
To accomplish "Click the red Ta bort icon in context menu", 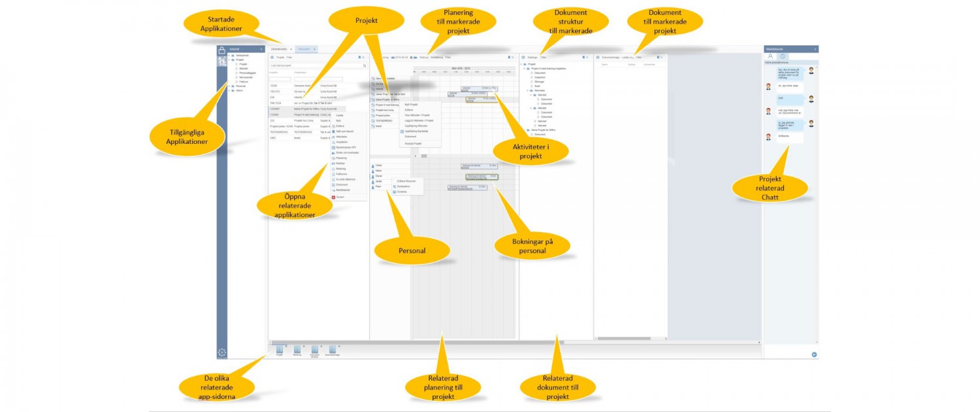I will pos(333,197).
